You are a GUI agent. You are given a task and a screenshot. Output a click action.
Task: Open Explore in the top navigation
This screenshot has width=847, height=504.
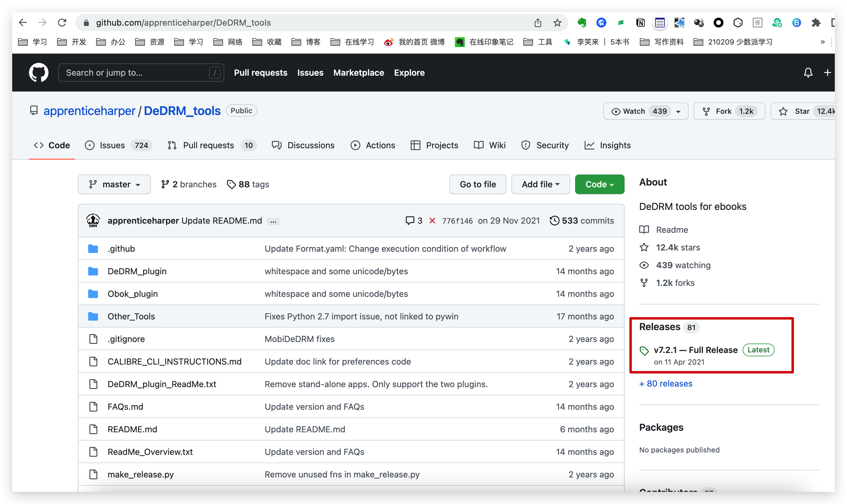click(409, 73)
